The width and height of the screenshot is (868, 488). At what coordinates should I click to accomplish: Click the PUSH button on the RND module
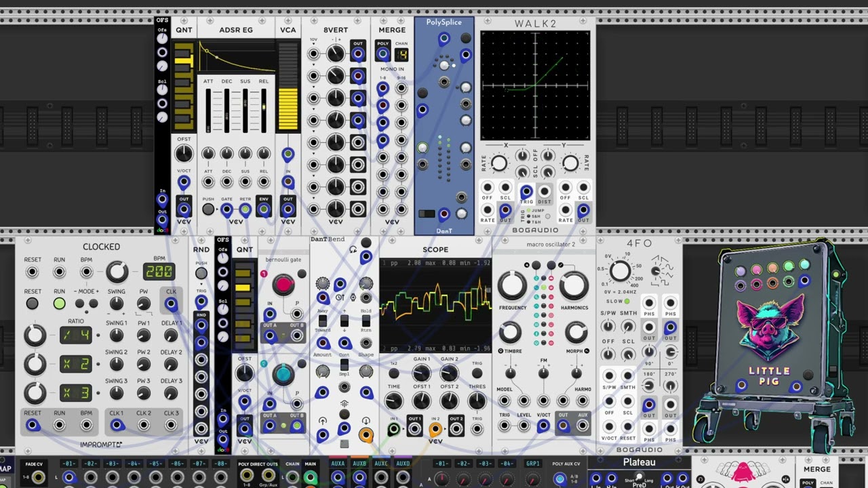[201, 274]
